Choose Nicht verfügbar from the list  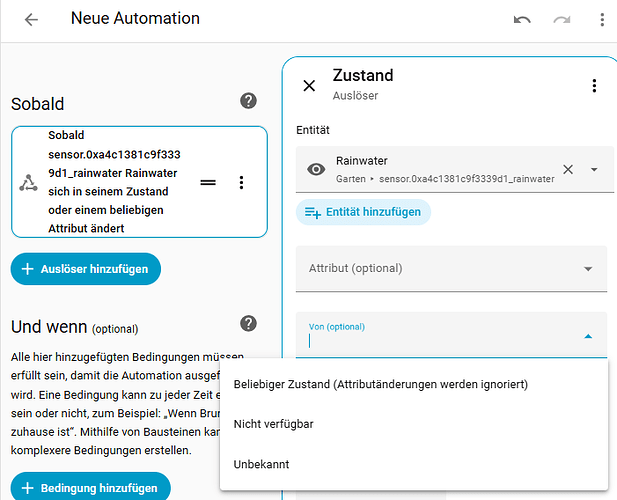274,424
